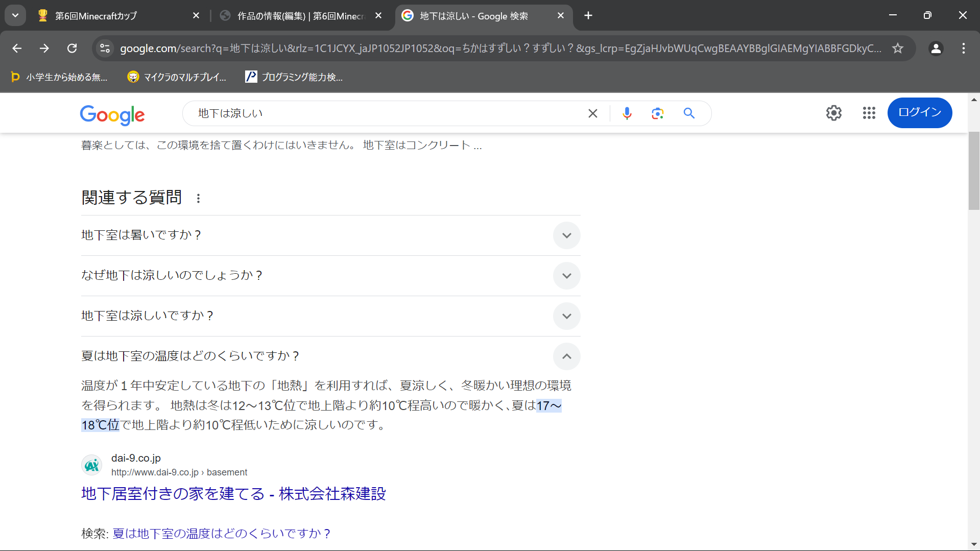Start voice search with the microphone icon
This screenshot has width=980, height=551.
(627, 113)
